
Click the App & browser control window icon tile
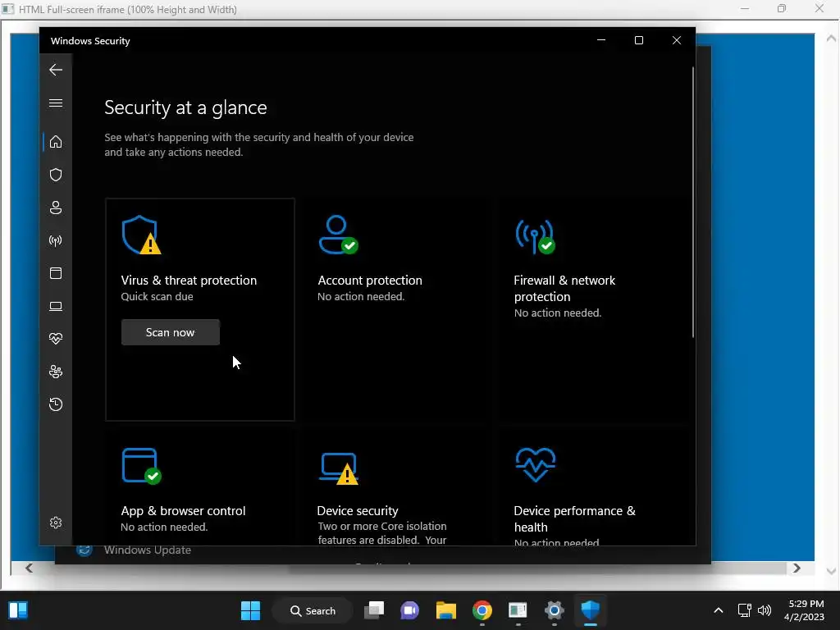click(141, 466)
